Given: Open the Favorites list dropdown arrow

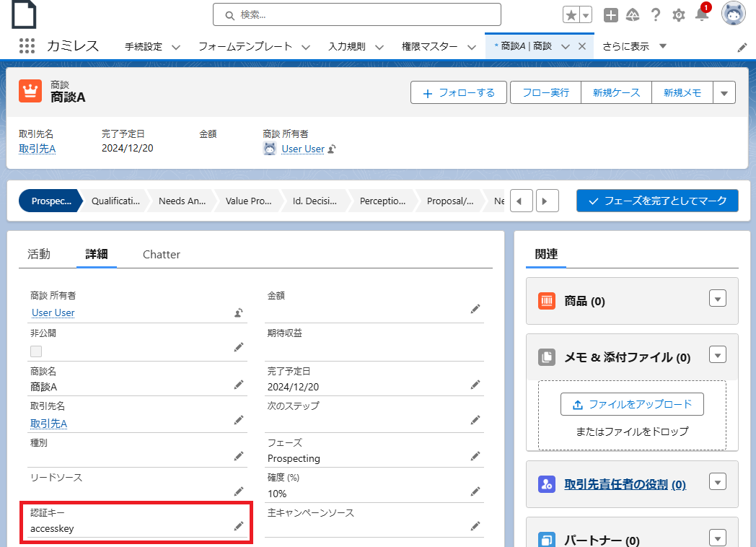Looking at the screenshot, I should [586, 15].
